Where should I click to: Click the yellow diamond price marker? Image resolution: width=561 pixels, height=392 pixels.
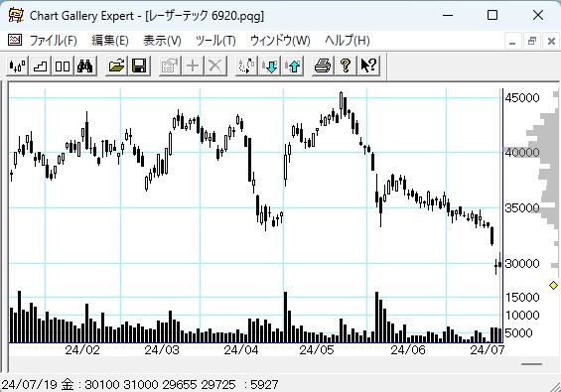[553, 285]
